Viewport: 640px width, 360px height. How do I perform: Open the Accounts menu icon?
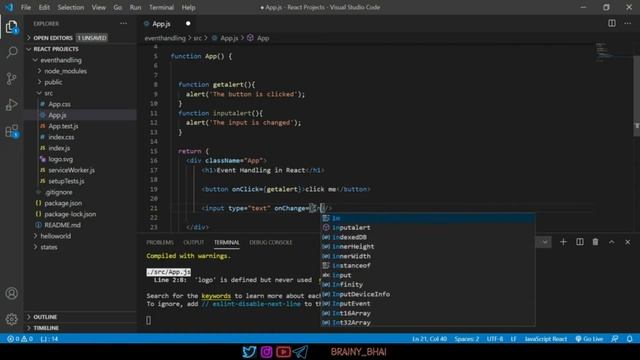[12, 293]
